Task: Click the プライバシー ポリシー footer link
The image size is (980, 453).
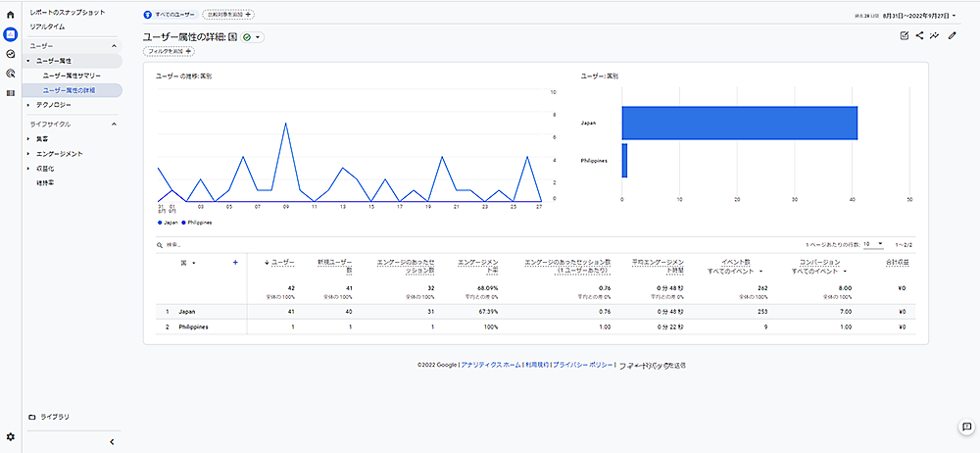Action: [582, 365]
